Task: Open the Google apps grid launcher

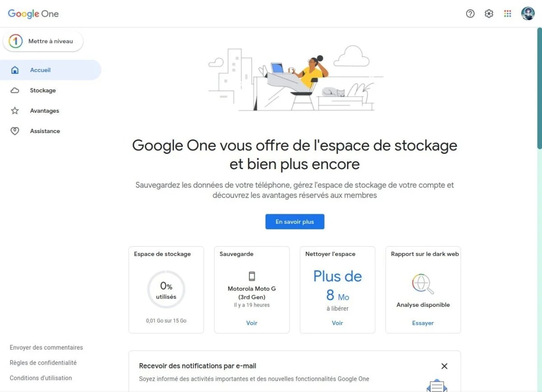Action: click(508, 14)
